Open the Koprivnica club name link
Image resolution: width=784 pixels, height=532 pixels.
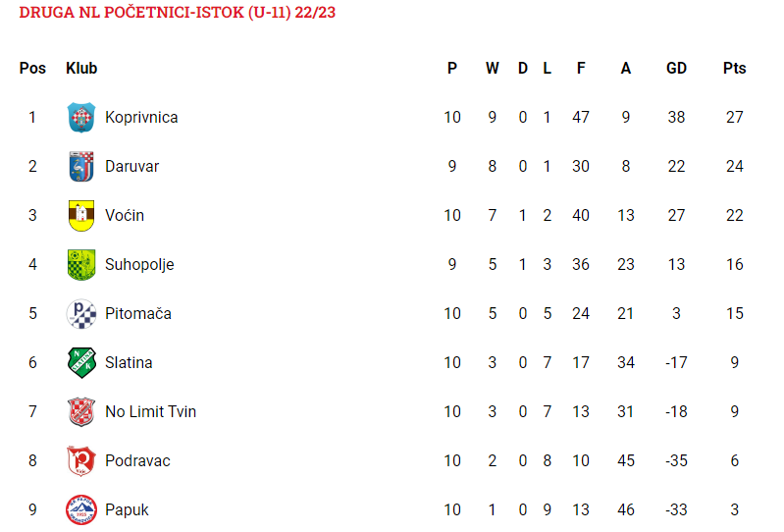141,118
